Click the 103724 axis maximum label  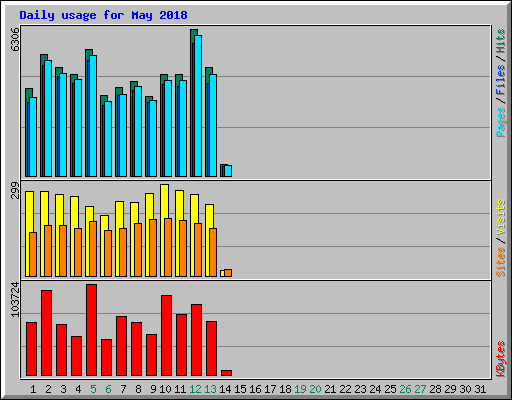click(x=15, y=300)
